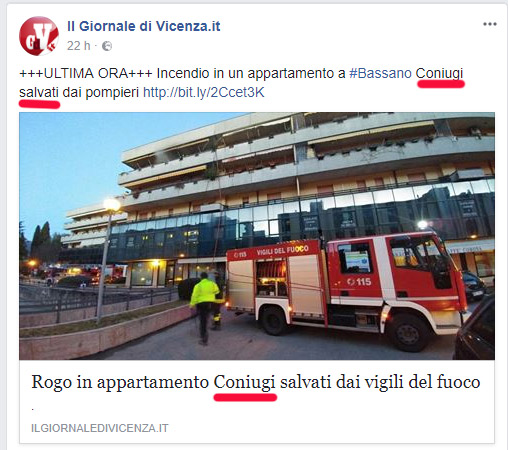Click the red fire truck in the photo
This screenshot has height=450, width=508.
tap(347, 288)
